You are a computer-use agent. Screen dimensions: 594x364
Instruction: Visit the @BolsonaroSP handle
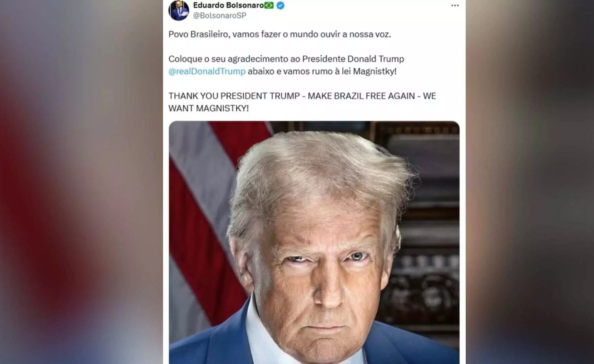coord(220,15)
